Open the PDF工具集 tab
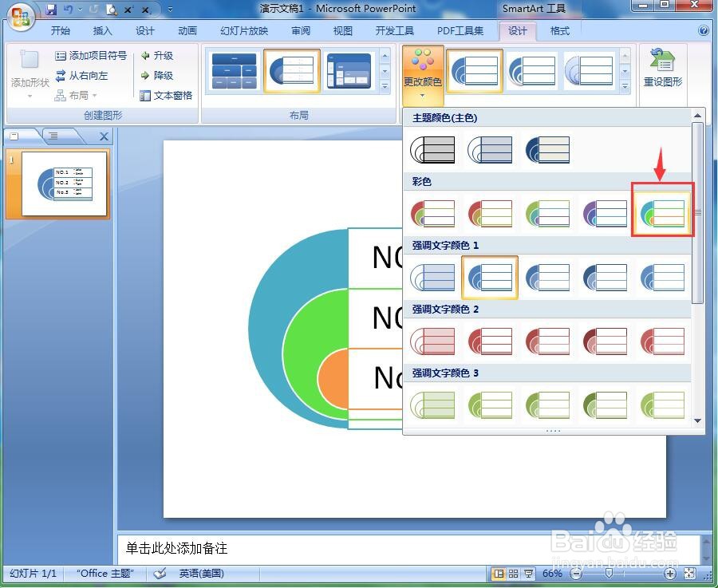The height and width of the screenshot is (588, 718). [460, 30]
